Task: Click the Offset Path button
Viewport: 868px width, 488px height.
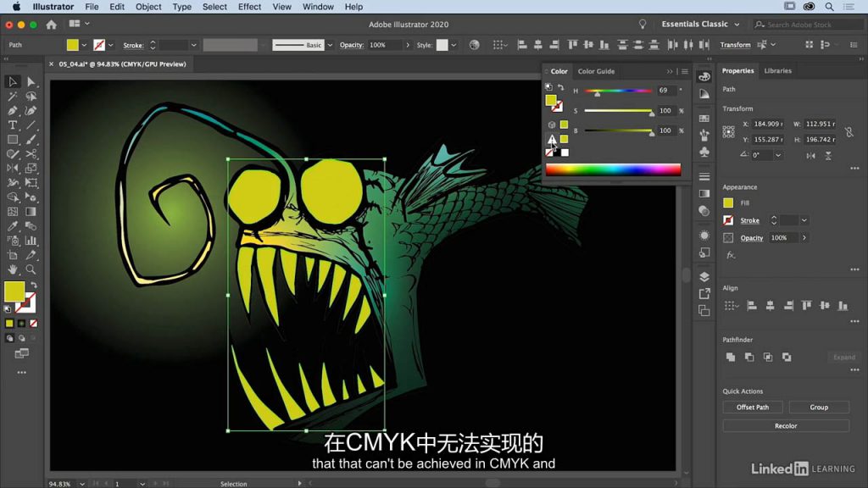Action: click(753, 408)
